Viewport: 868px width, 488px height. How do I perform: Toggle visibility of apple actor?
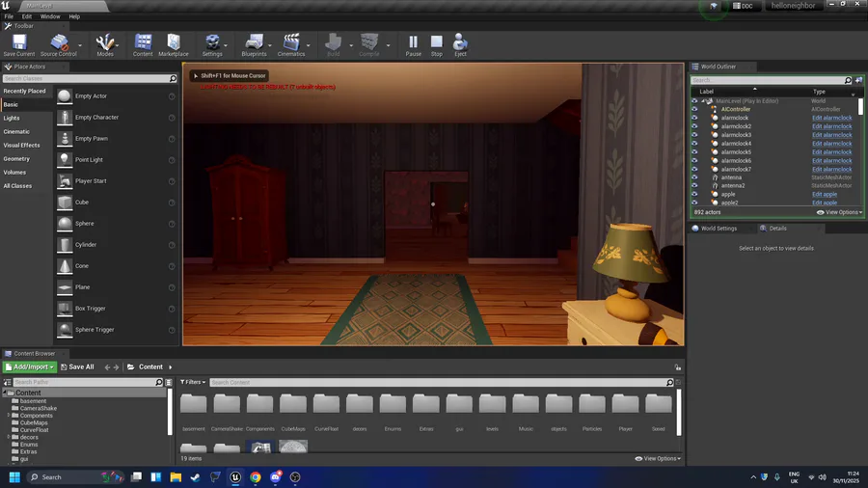click(x=694, y=194)
